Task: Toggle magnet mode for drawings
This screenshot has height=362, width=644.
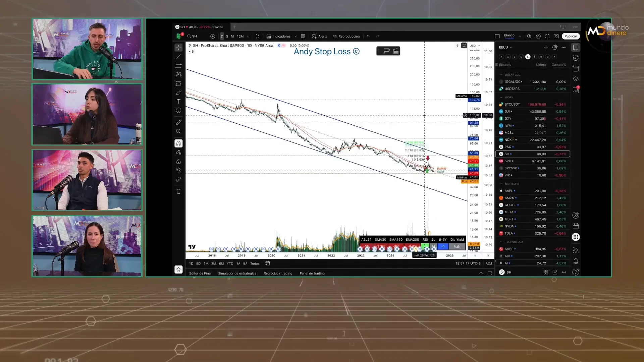Action: click(178, 143)
